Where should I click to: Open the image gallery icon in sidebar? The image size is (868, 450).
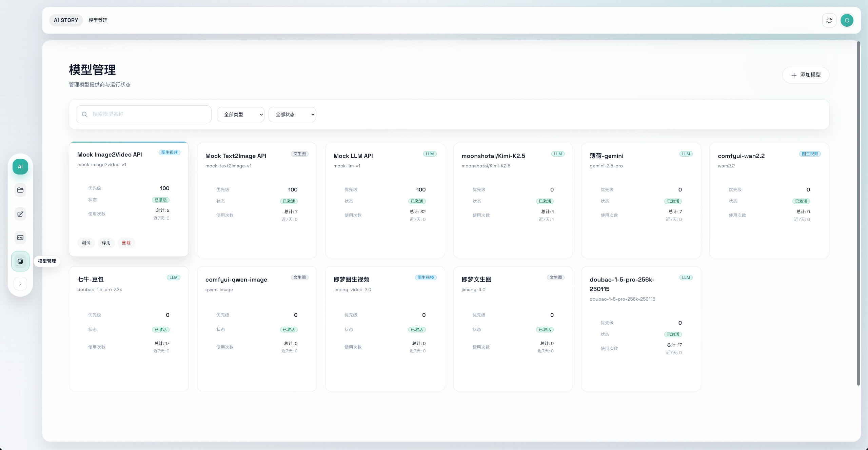click(20, 238)
